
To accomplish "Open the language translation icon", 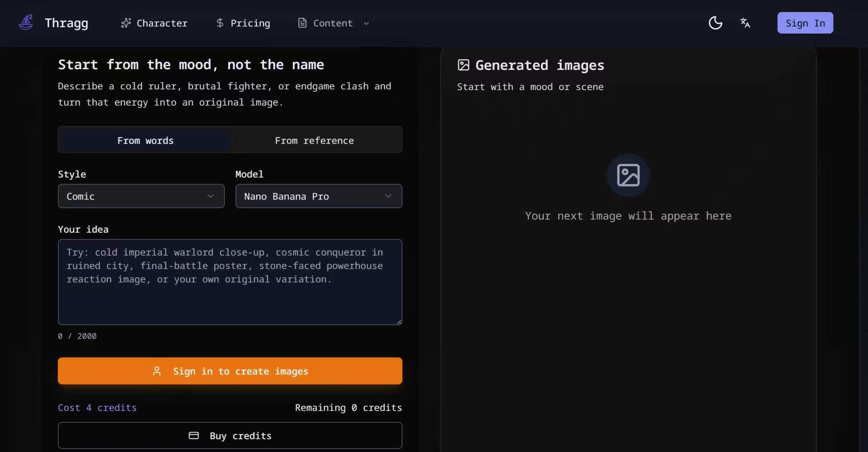I will [745, 23].
